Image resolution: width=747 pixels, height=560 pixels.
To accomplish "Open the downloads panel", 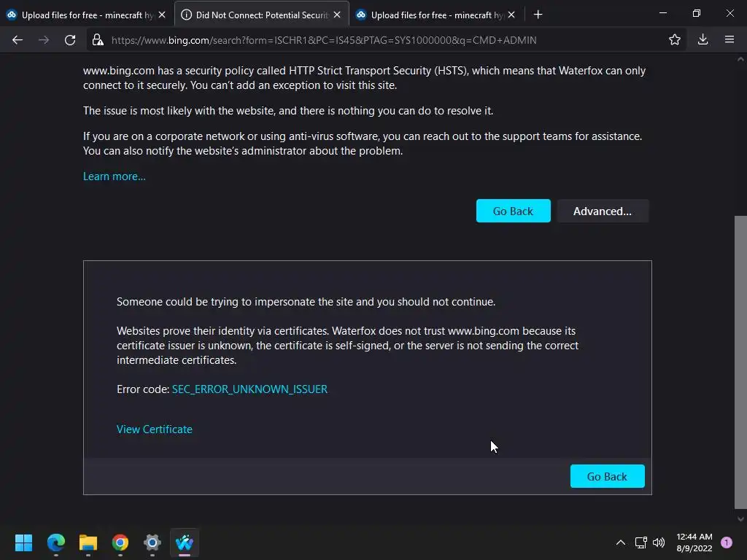I will pos(703,40).
